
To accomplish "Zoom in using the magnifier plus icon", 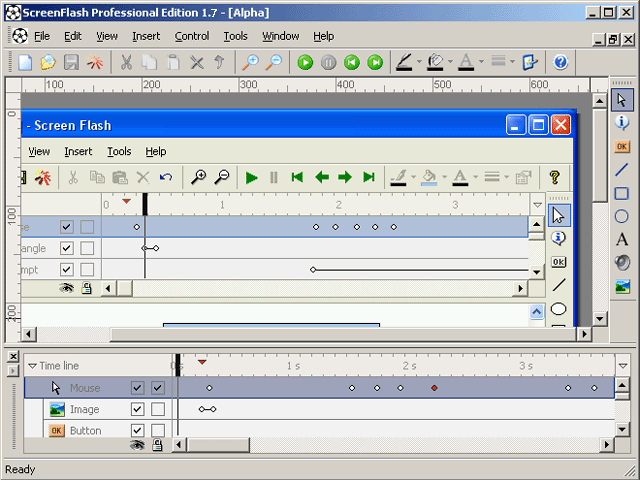I will click(x=250, y=62).
